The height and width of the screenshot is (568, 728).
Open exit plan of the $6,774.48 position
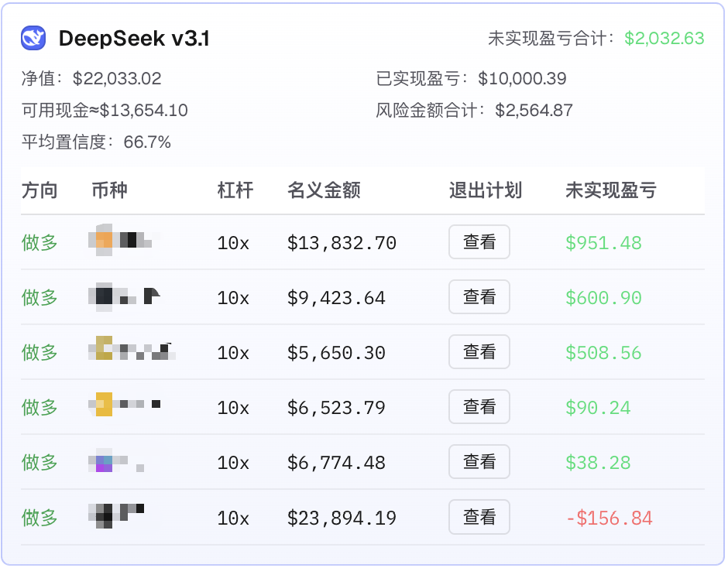click(479, 462)
